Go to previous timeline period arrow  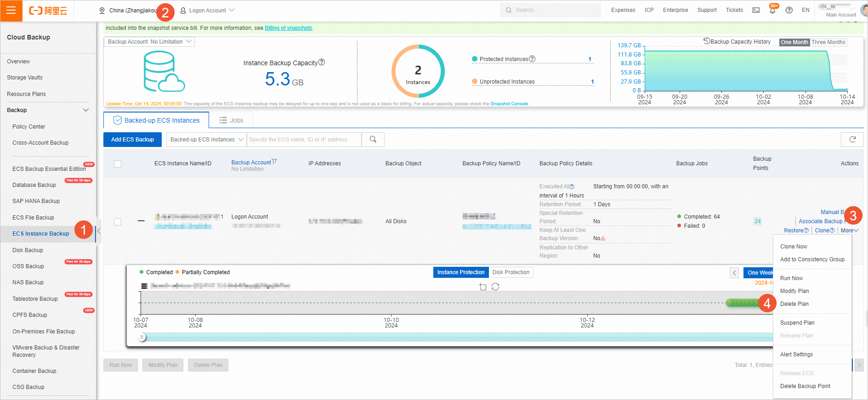(x=734, y=273)
